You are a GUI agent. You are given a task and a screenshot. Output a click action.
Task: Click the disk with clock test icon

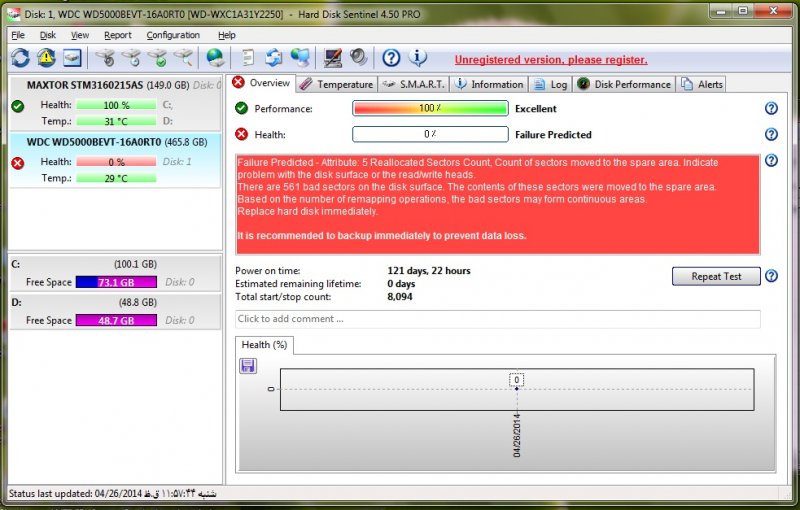click(132, 58)
